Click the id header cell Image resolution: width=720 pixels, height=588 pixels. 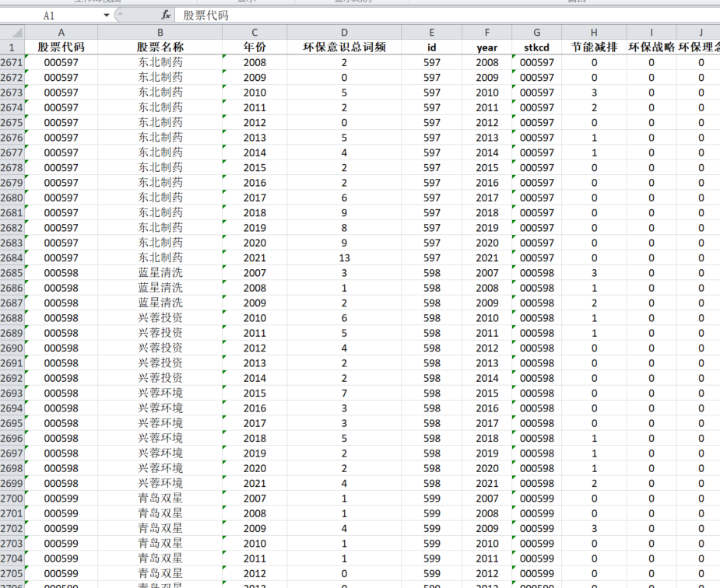pos(432,47)
